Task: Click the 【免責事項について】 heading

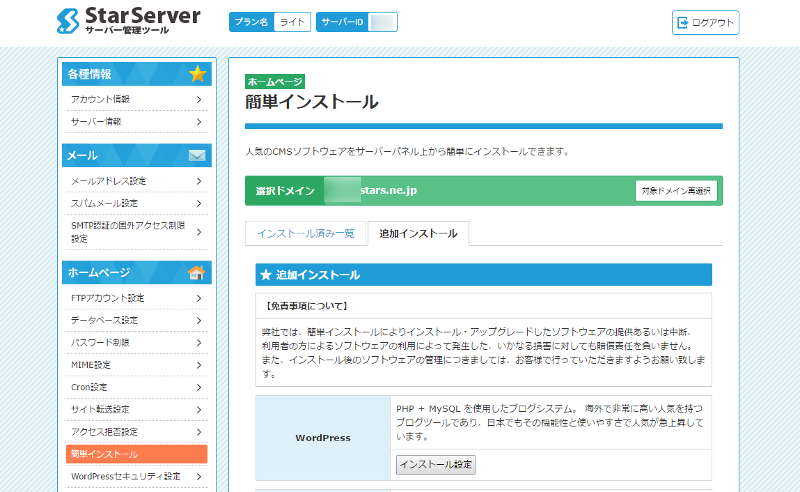Action: [x=307, y=306]
